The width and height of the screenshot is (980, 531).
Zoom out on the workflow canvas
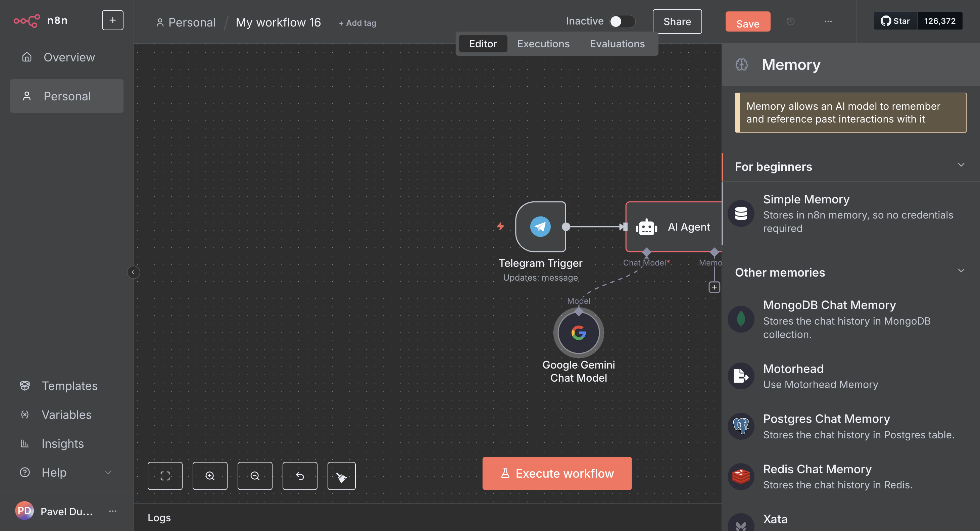click(x=254, y=476)
